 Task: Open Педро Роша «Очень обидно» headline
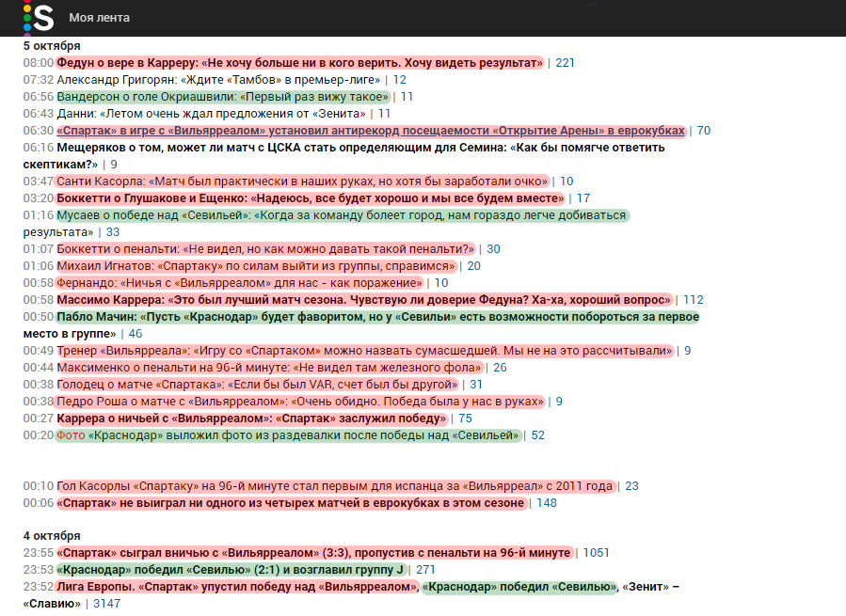click(x=300, y=402)
